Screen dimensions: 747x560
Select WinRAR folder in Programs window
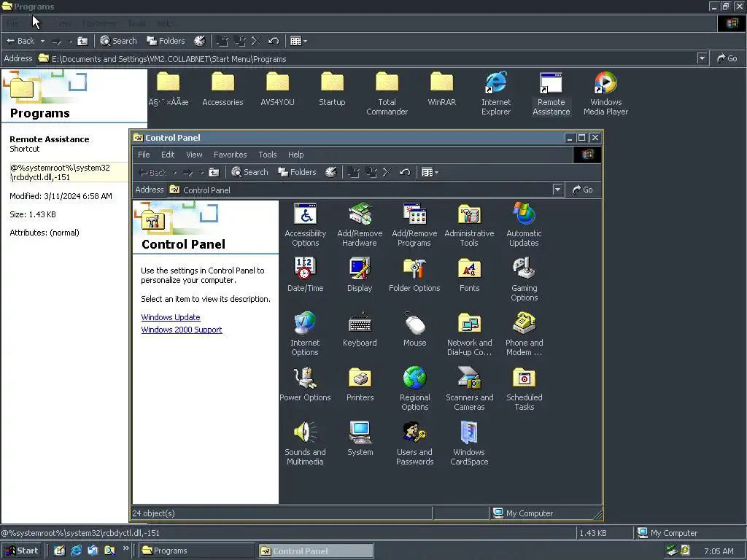441,89
